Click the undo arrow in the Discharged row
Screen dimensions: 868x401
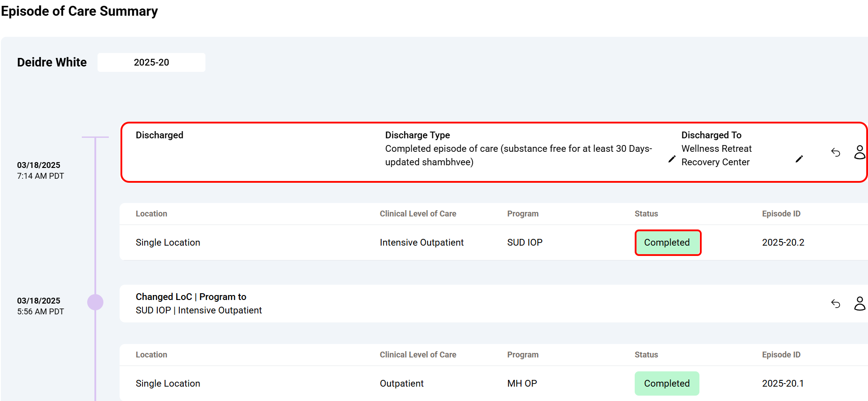pyautogui.click(x=835, y=153)
